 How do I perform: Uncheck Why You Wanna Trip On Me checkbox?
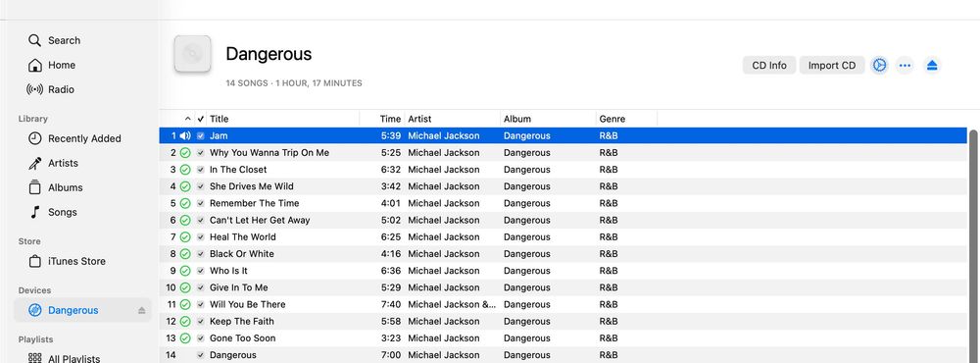[x=201, y=153]
